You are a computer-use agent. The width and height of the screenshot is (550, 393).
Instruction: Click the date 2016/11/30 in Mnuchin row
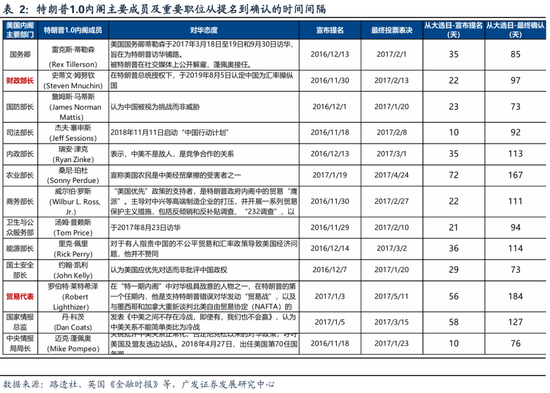point(330,81)
